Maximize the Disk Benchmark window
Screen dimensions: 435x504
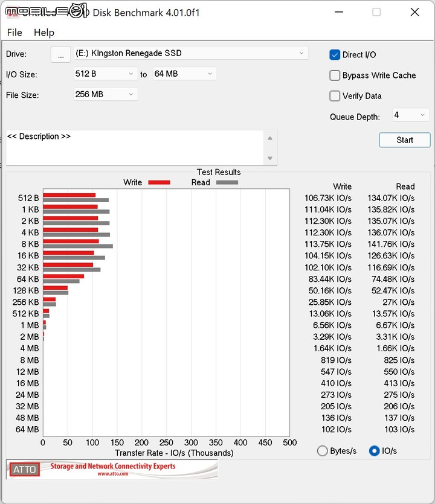[x=376, y=12]
